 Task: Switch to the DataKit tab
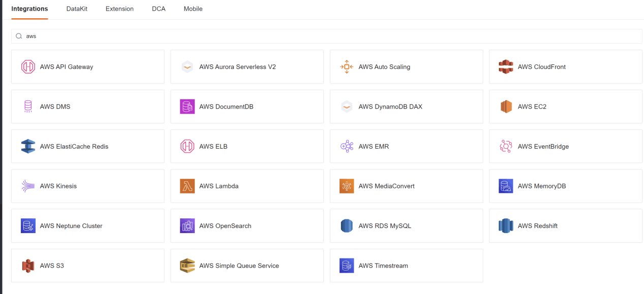tap(77, 9)
